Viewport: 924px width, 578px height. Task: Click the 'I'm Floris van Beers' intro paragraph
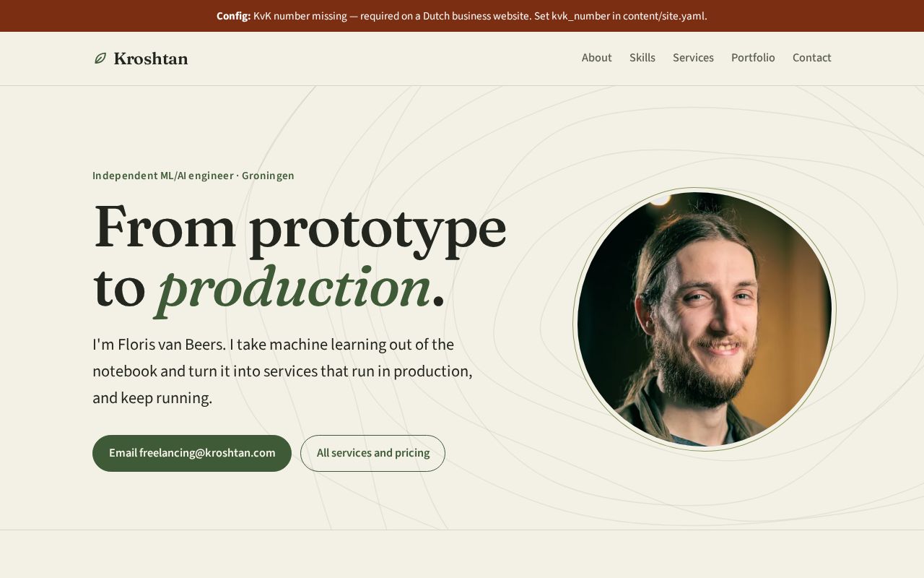(x=283, y=371)
